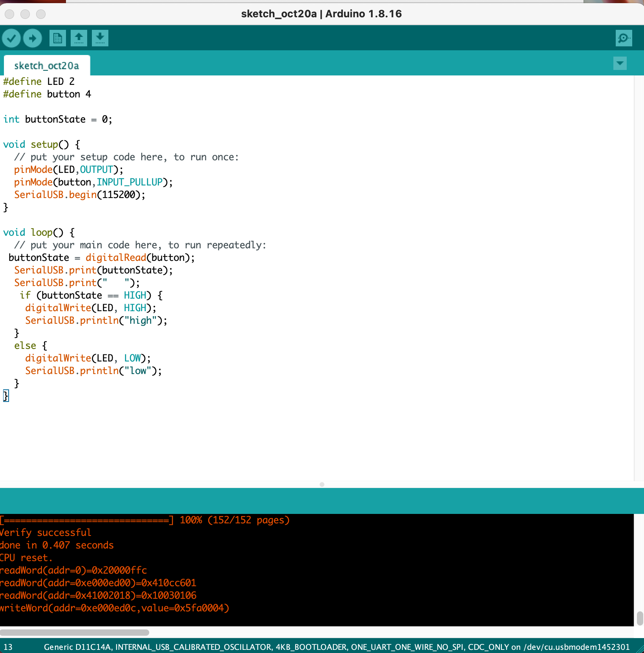Click the 'put your setup code here' comment

[x=126, y=157]
